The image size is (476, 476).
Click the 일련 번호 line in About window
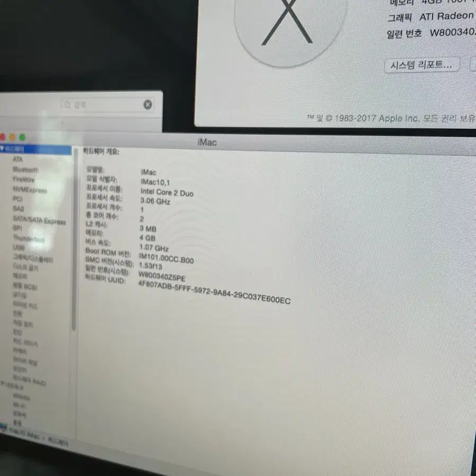point(432,32)
